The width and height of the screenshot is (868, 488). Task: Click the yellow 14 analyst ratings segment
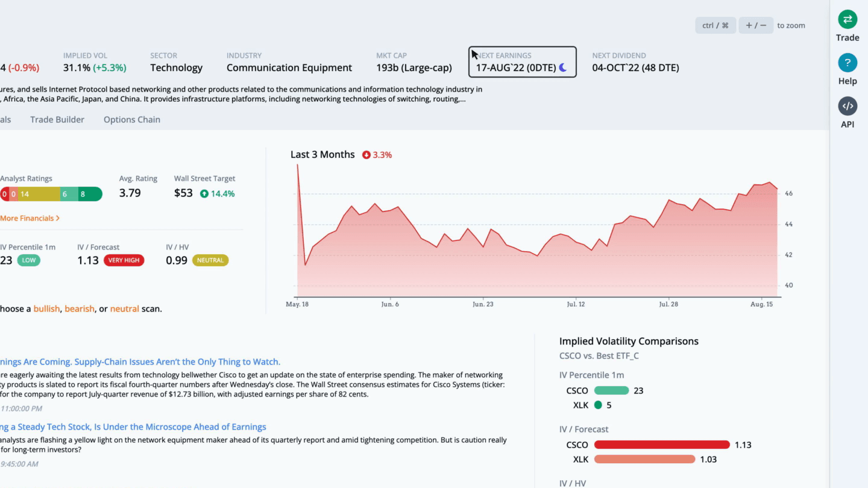tap(39, 194)
